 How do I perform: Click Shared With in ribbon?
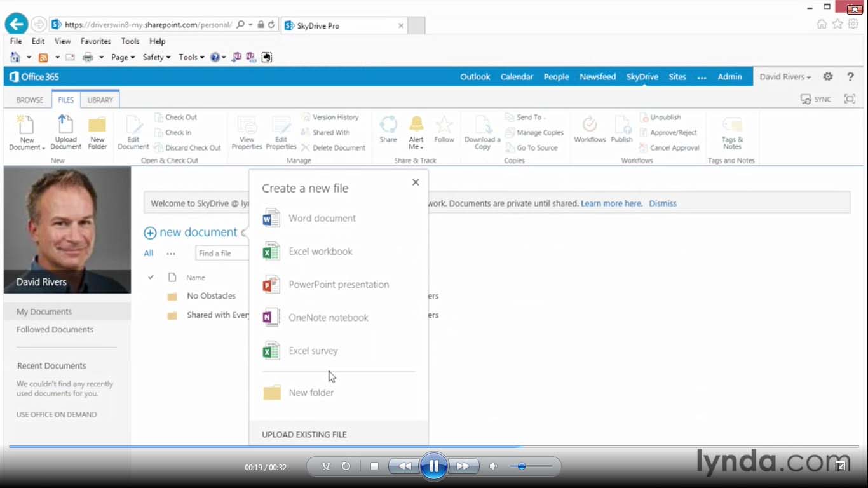tap(325, 132)
